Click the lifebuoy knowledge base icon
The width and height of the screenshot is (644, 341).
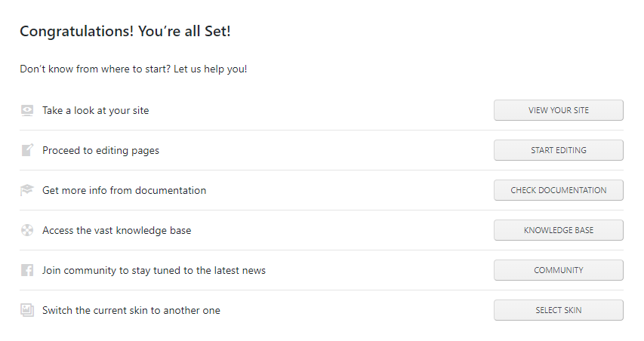[27, 230]
